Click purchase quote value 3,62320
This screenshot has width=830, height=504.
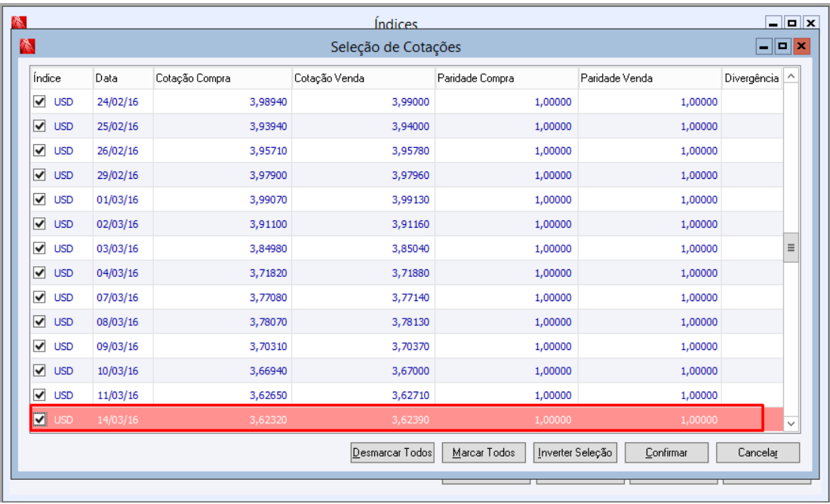pos(269,419)
